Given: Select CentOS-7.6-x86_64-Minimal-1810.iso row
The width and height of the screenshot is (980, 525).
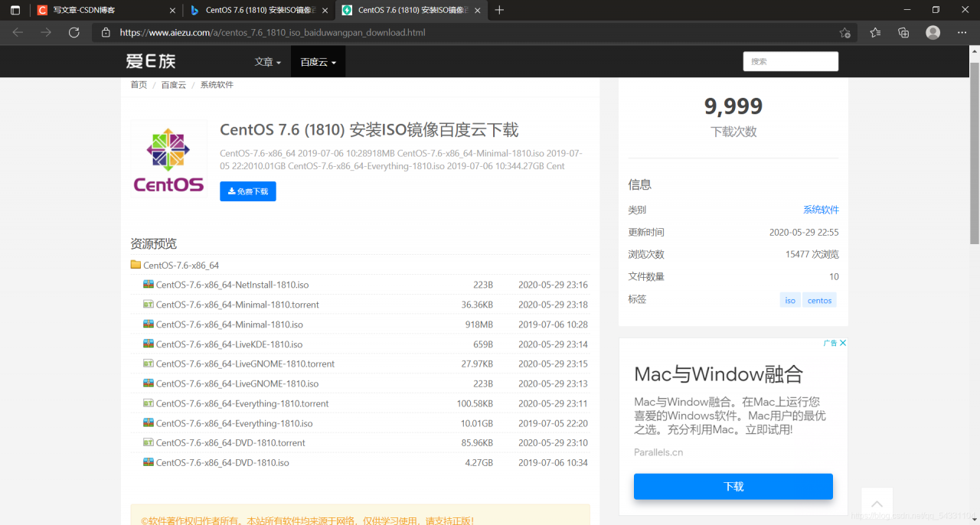Looking at the screenshot, I should pyautogui.click(x=360, y=324).
